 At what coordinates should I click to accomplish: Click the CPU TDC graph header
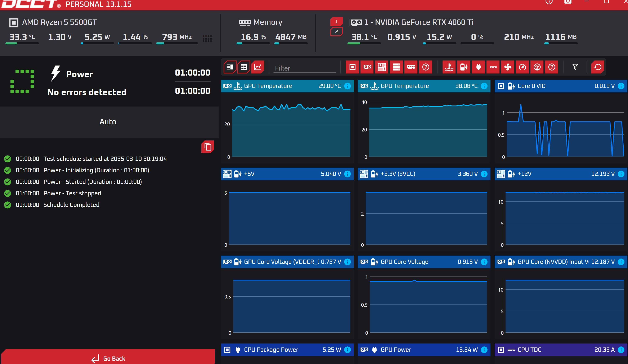point(561,350)
